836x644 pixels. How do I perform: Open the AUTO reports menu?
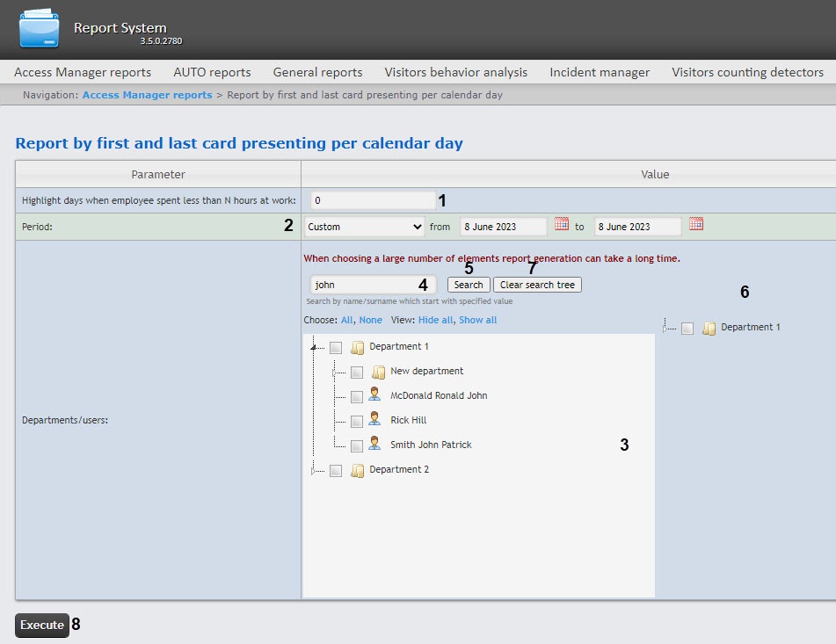pyautogui.click(x=212, y=72)
